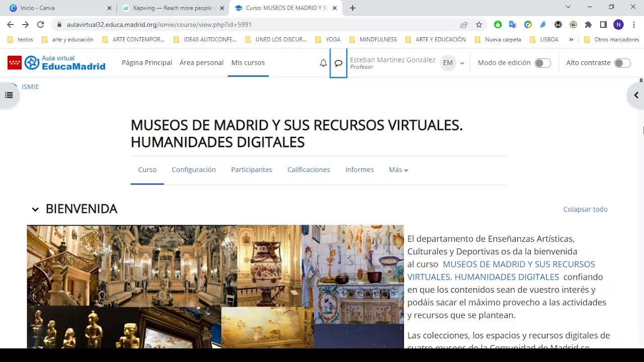Open the tab search chevron

pos(568,7)
